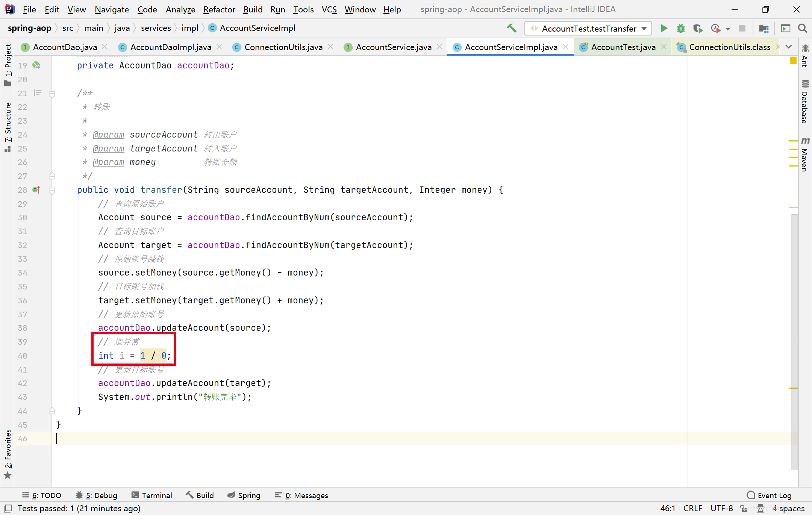Start debugging with the bug icon
This screenshot has width=812, height=515.
pyautogui.click(x=680, y=28)
